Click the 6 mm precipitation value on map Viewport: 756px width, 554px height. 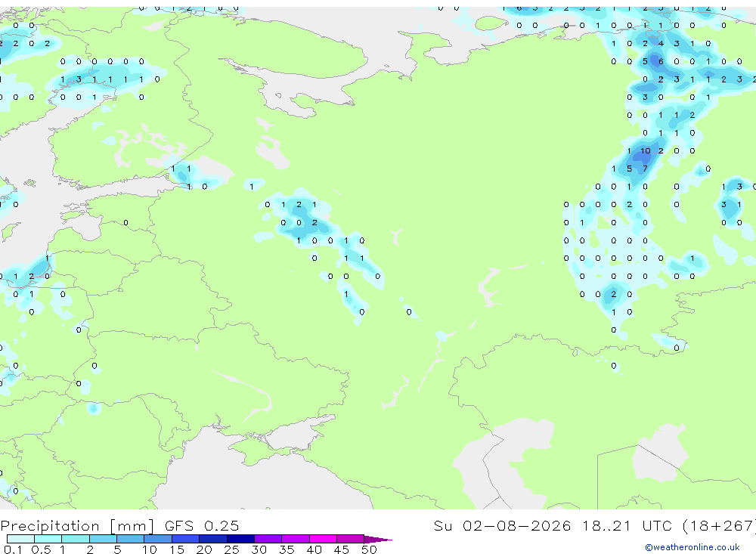[x=661, y=61]
